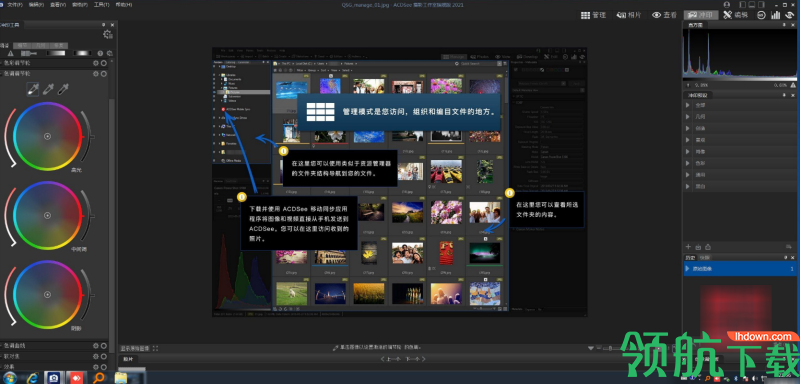The image size is (800, 384).
Task: Switch to Photos (相片) mode
Action: [x=628, y=15]
